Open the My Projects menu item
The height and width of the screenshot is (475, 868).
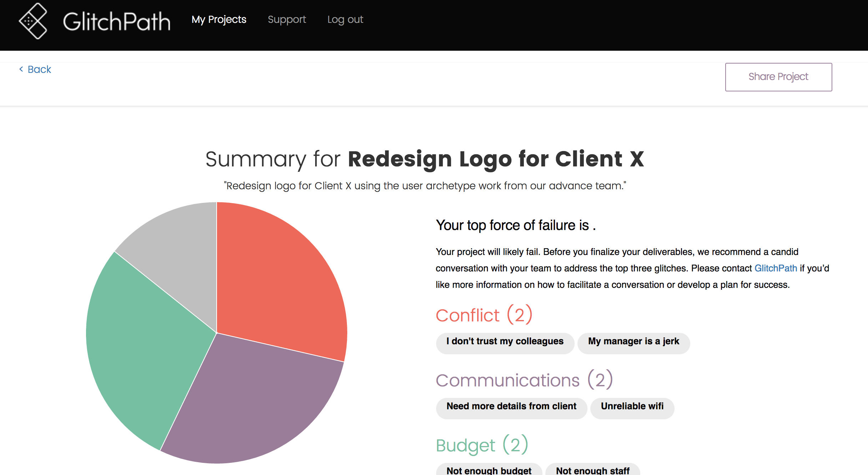coord(219,19)
